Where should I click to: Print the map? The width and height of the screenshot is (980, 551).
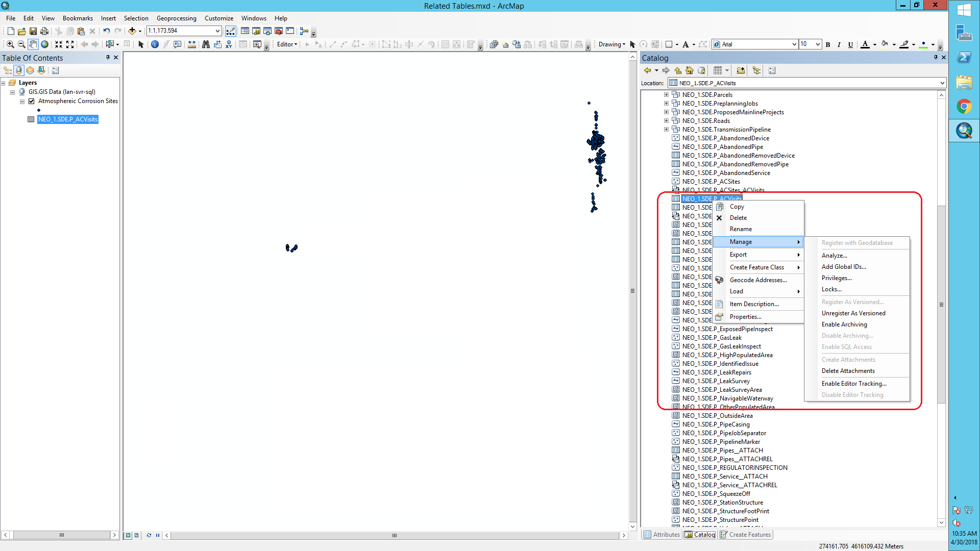(44, 31)
